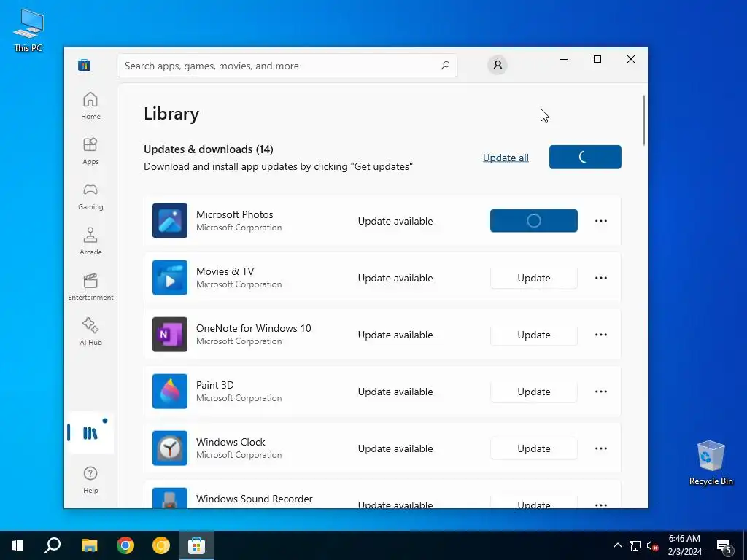Click the OneNote for Windows 10 name
This screenshot has height=560, width=747.
point(253,328)
